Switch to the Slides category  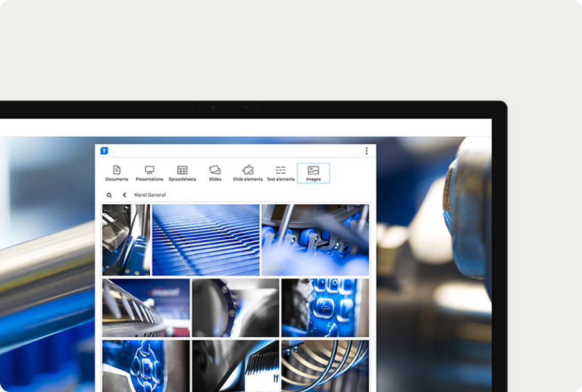[215, 173]
